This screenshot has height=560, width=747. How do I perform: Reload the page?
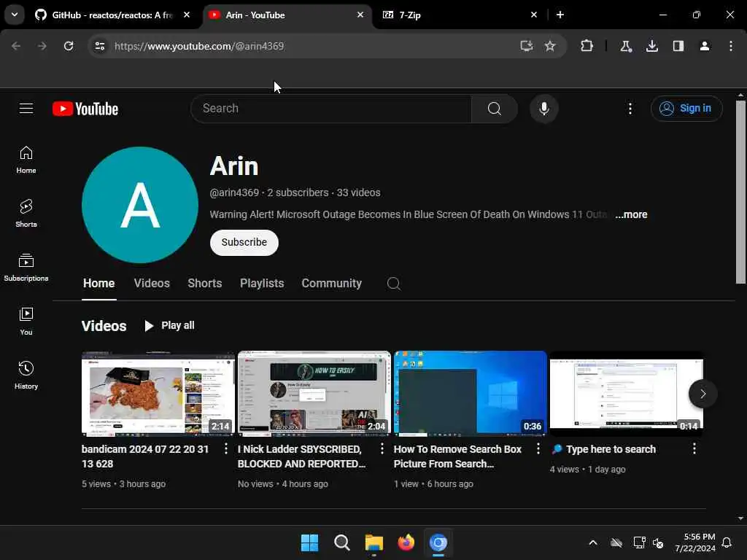[x=69, y=46]
